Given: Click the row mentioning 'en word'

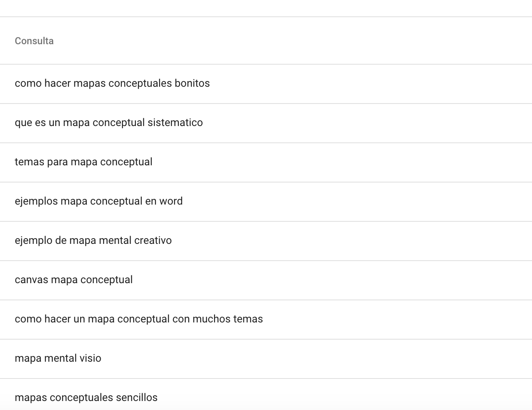Looking at the screenshot, I should 266,202.
